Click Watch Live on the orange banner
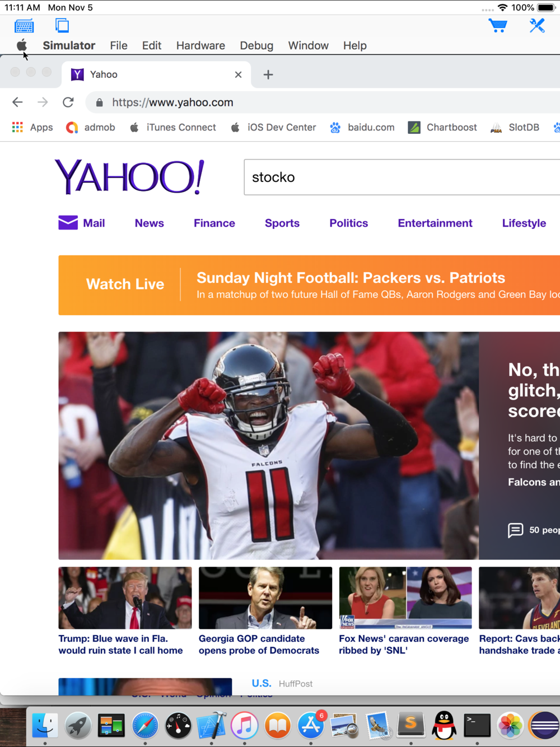 (125, 284)
